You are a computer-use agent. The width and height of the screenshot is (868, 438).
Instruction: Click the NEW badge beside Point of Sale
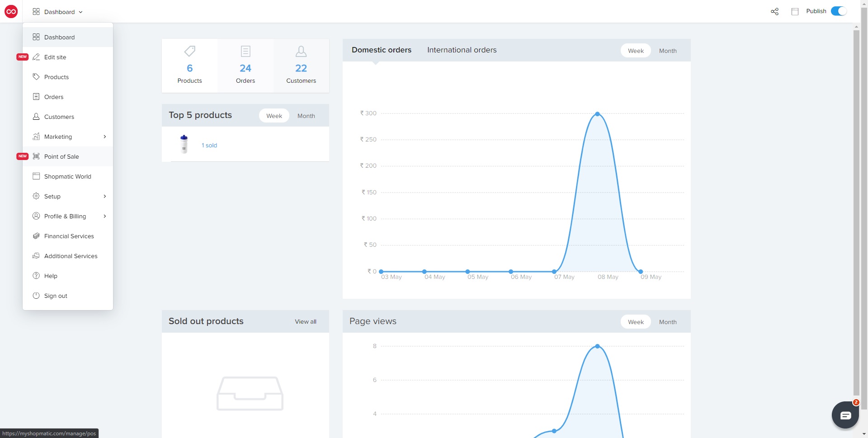(23, 156)
